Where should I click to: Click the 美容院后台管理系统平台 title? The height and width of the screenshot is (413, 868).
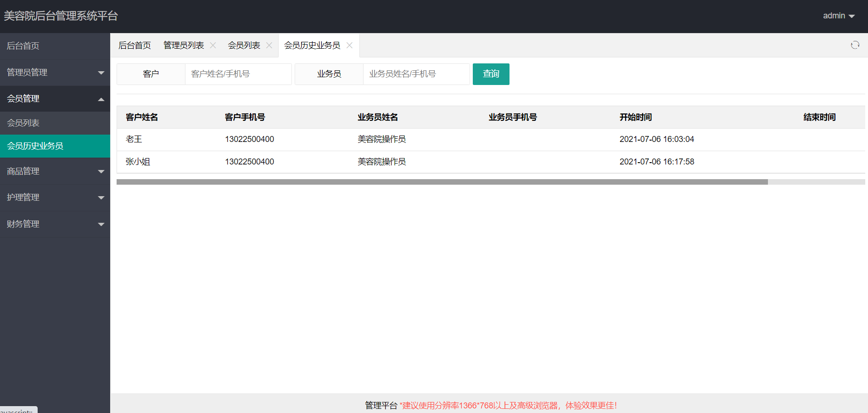tap(61, 16)
